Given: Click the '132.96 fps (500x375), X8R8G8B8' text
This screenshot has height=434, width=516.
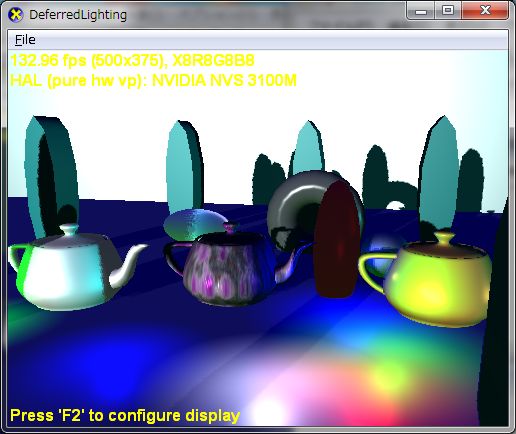Looking at the screenshot, I should [132, 61].
